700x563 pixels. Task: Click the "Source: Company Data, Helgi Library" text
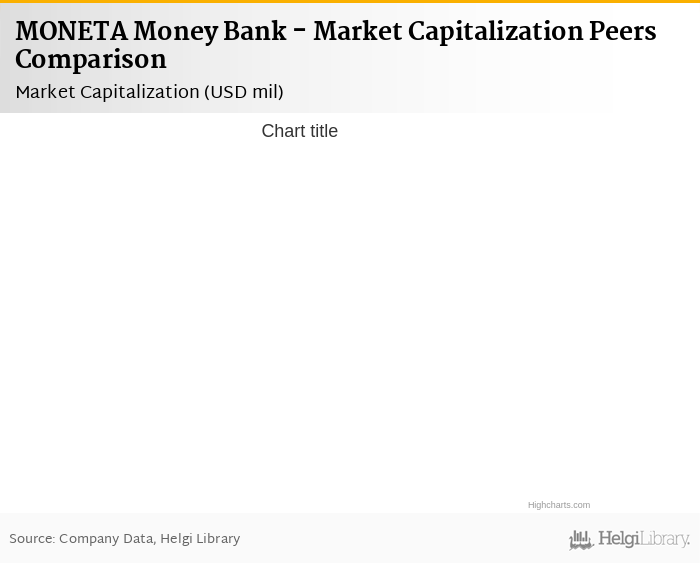click(125, 539)
